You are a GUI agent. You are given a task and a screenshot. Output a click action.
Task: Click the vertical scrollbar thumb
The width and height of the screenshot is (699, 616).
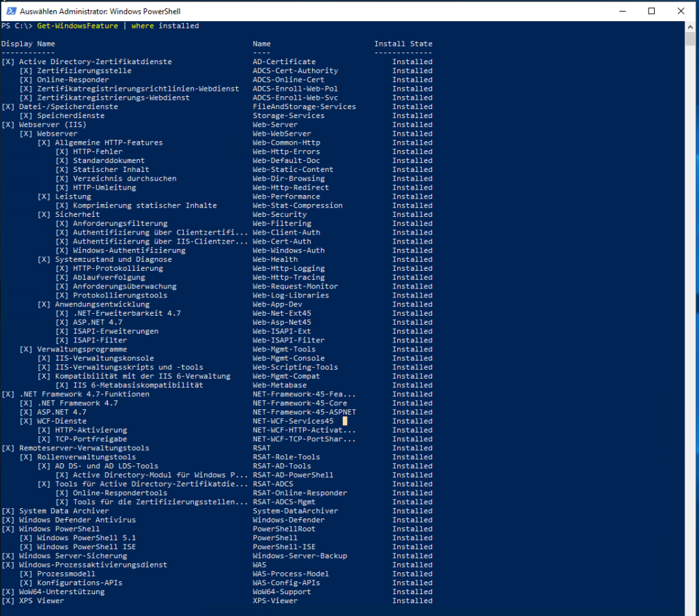pos(690,39)
